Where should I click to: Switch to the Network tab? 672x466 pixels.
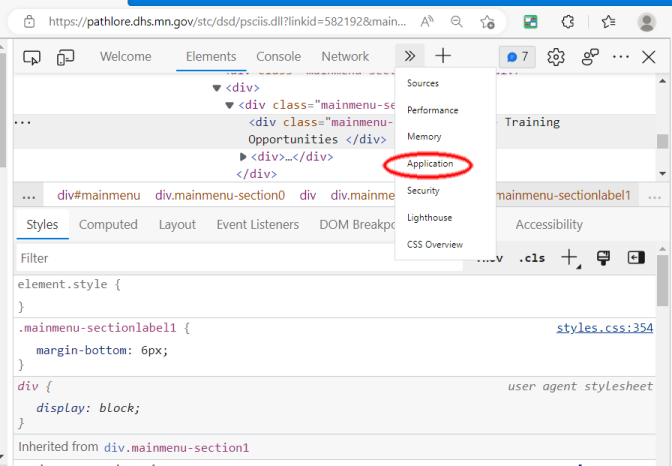click(345, 57)
